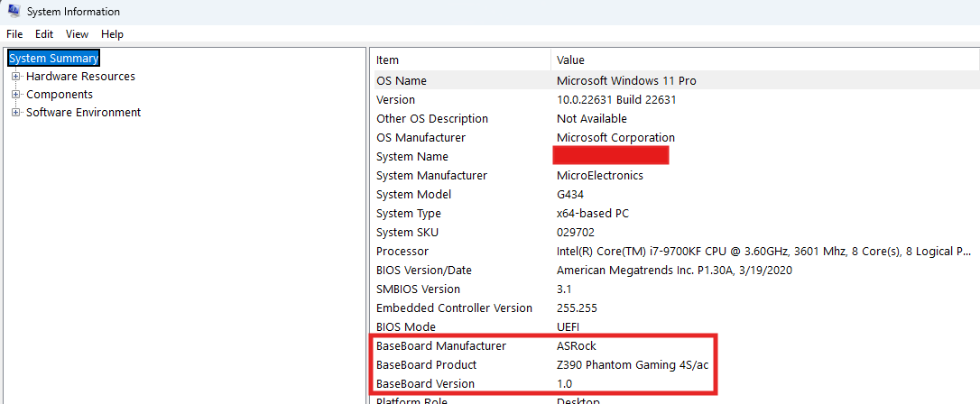The image size is (980, 404).
Task: Expand the Components tree node
Action: pos(15,95)
